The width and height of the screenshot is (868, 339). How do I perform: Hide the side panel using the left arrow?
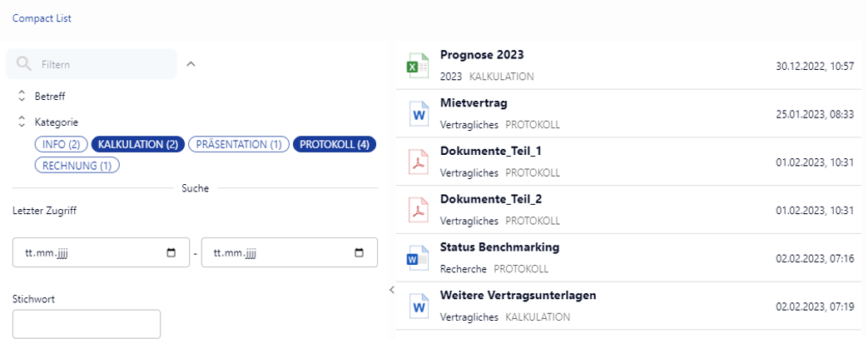tap(391, 289)
